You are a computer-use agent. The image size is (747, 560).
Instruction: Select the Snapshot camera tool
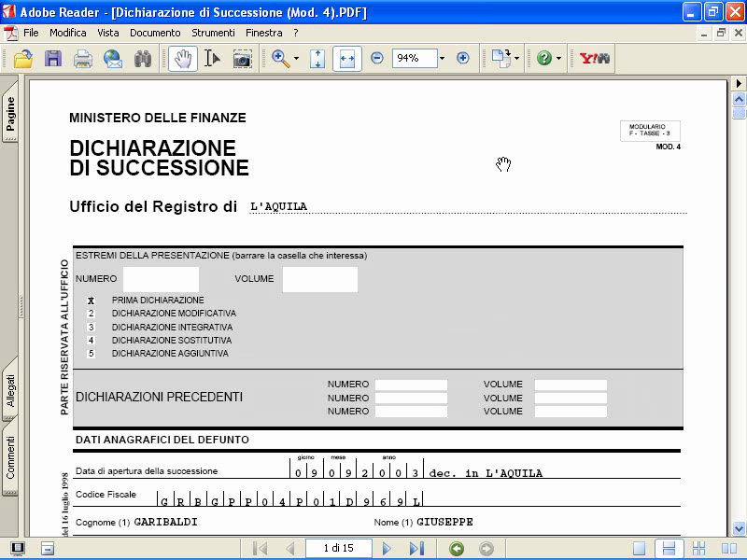click(243, 59)
